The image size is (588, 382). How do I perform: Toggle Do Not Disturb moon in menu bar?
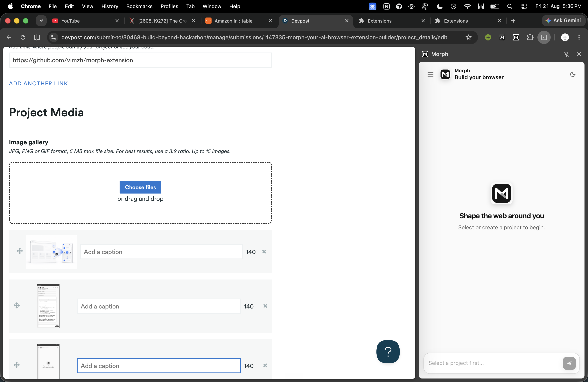(x=439, y=6)
